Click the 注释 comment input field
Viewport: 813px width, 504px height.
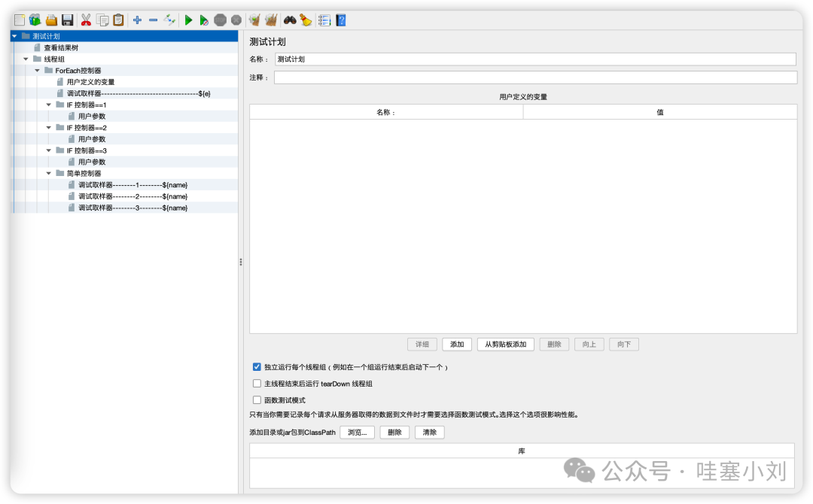pos(536,77)
